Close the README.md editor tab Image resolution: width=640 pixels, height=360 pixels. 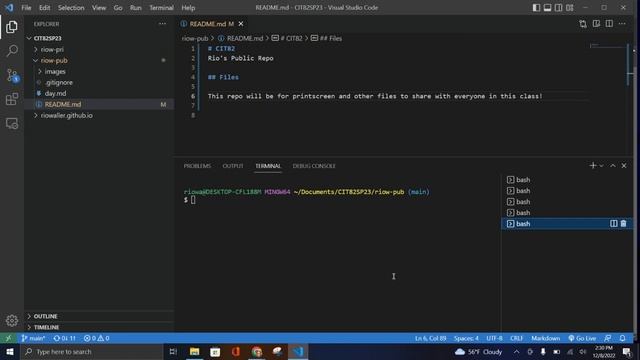pos(241,24)
